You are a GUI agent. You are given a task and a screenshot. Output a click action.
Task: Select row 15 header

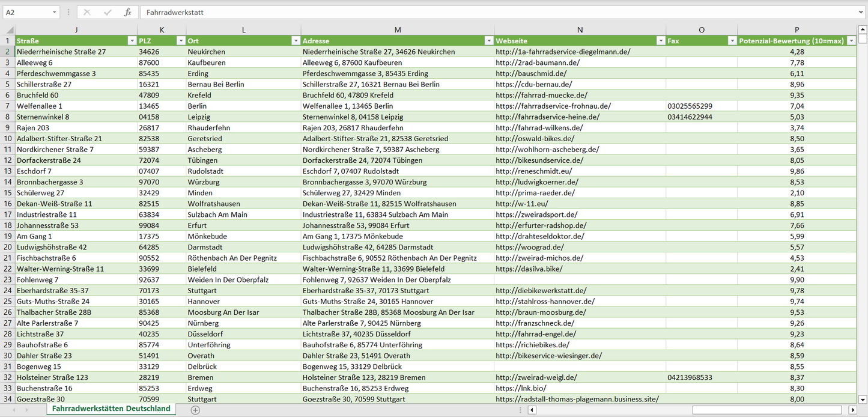coord(8,193)
